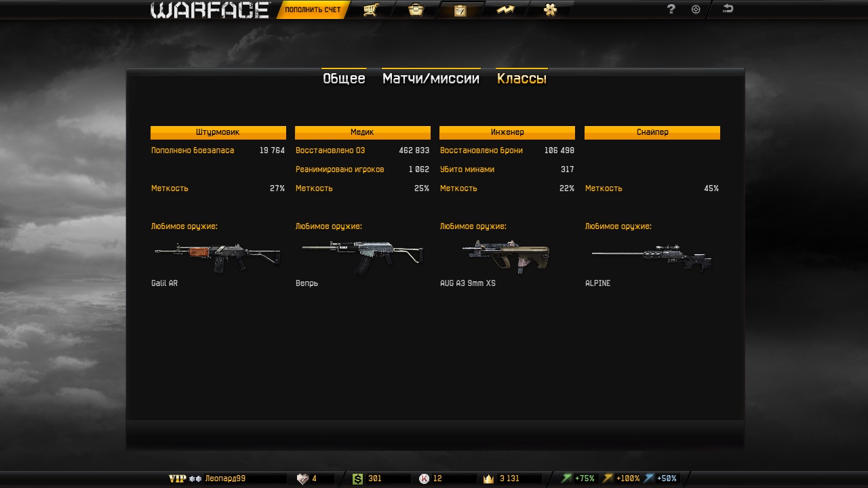This screenshot has width=868, height=488.
Task: Click the 301 dollar balance
Action: (375, 479)
